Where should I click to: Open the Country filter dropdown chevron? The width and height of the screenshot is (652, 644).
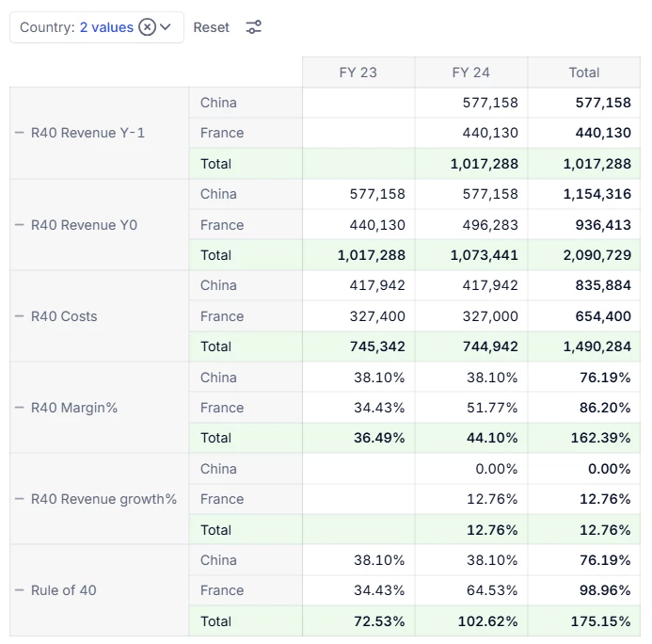point(167,27)
